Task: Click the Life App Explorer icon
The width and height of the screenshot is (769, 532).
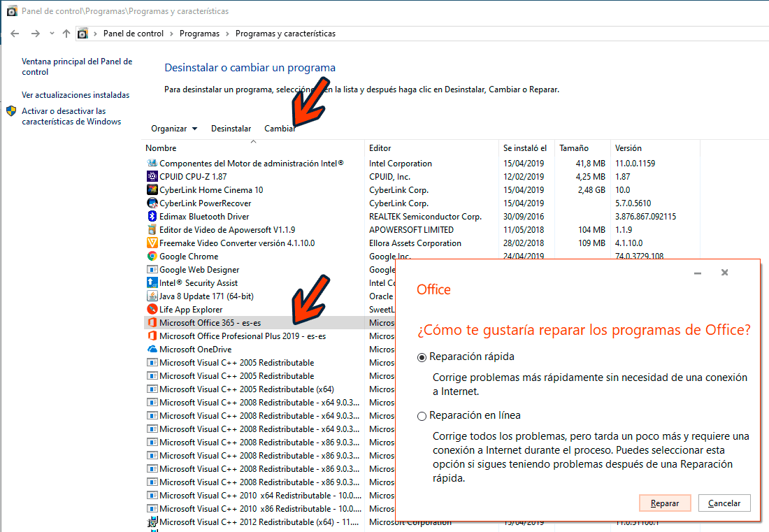Action: pos(152,309)
